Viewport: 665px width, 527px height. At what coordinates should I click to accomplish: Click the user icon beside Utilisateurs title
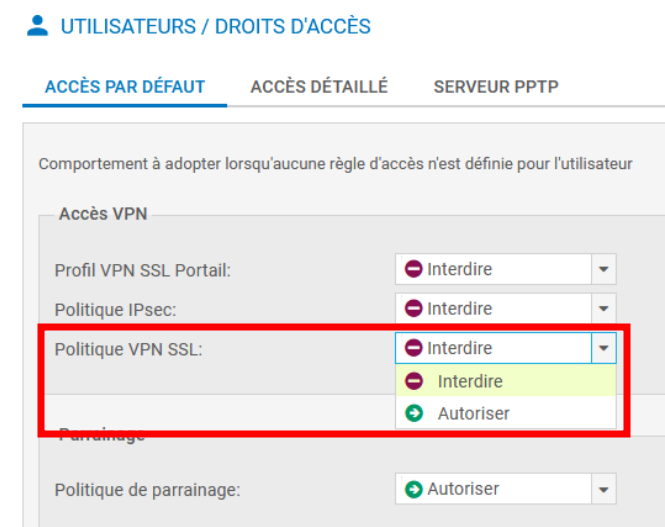tap(37, 26)
